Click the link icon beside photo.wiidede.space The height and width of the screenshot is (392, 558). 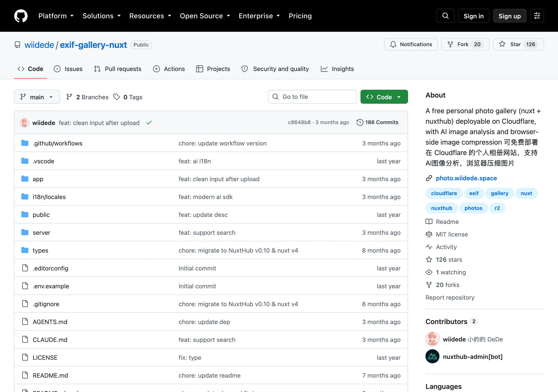click(x=429, y=178)
